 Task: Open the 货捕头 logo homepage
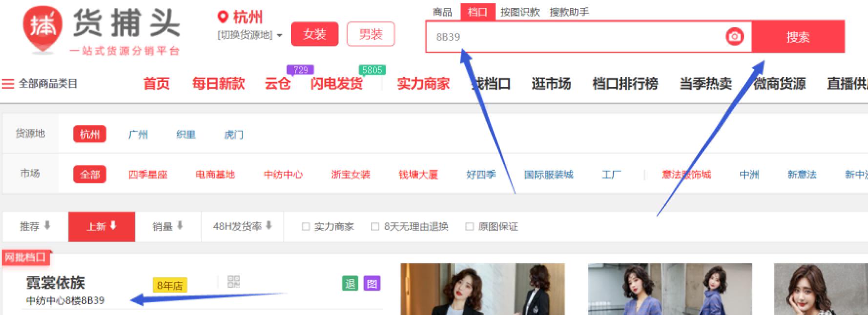click(102, 31)
